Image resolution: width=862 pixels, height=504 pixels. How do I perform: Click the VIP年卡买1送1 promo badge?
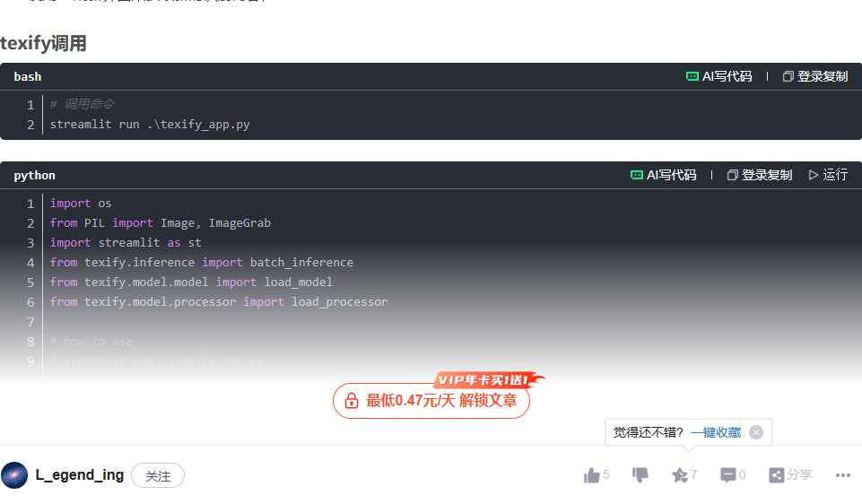click(x=488, y=379)
